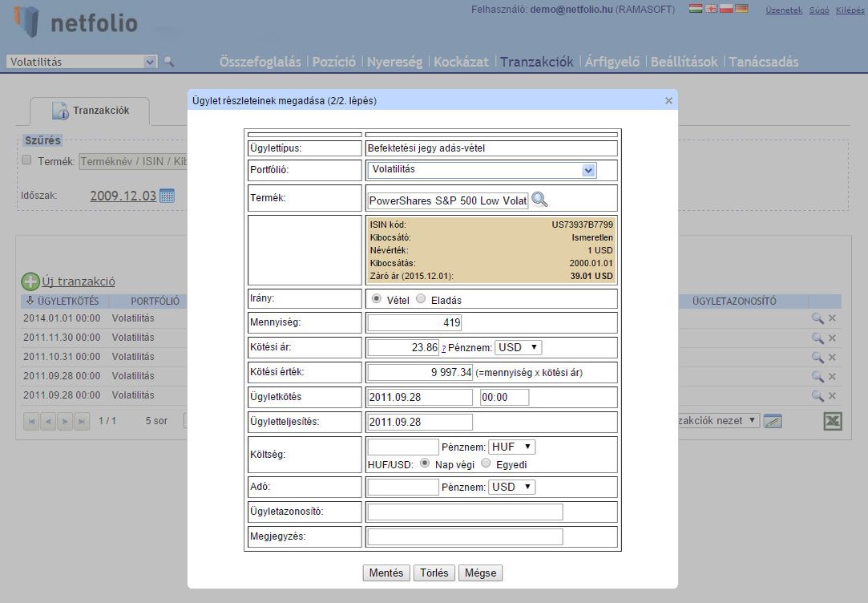The image size is (868, 603).
Task: Open the Tanácsadás menu
Action: [x=763, y=62]
